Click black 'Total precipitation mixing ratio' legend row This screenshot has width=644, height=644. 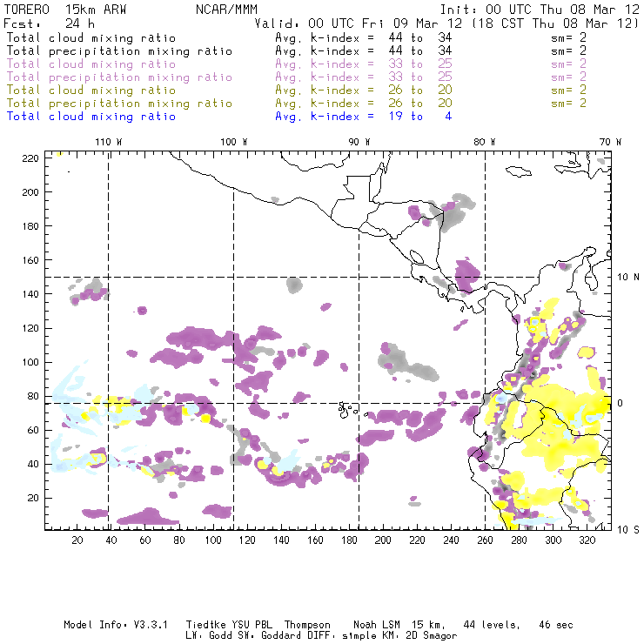pyautogui.click(x=296, y=51)
